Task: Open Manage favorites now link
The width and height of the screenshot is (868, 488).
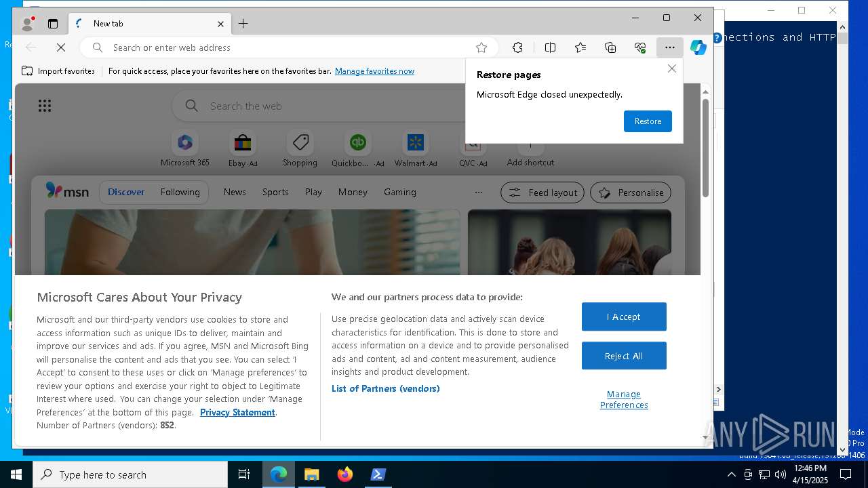Action: pyautogui.click(x=374, y=71)
